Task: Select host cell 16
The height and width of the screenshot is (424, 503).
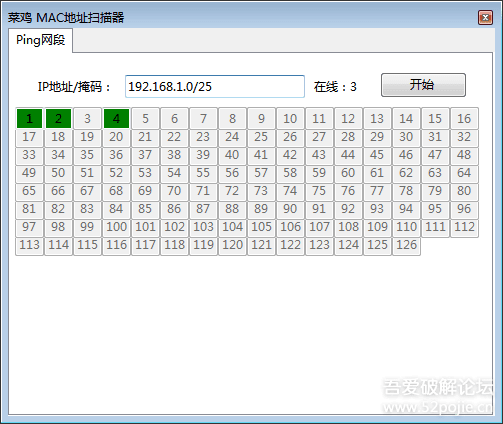Action: coord(464,118)
